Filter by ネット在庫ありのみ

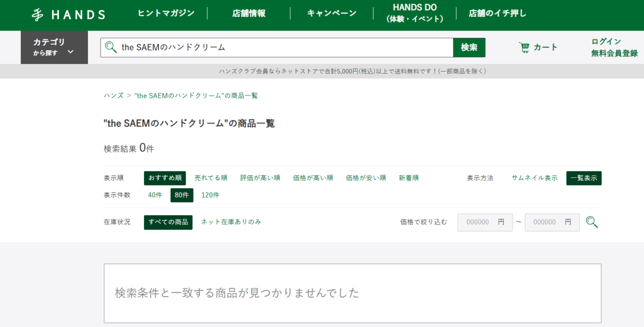[x=231, y=222]
